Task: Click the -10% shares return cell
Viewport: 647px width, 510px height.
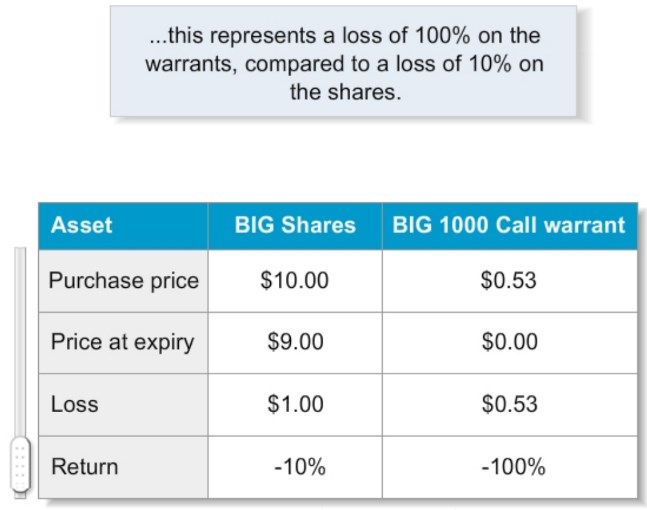Action: (295, 466)
